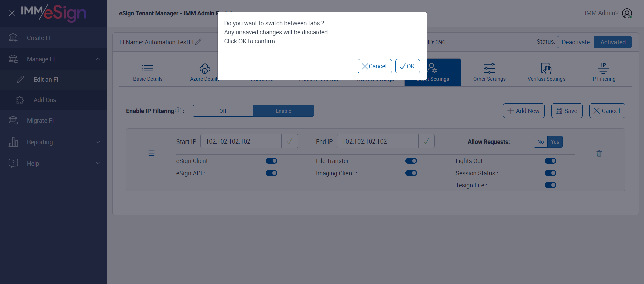Toggle the Lights Out switch
The width and height of the screenshot is (644, 284).
point(550,161)
